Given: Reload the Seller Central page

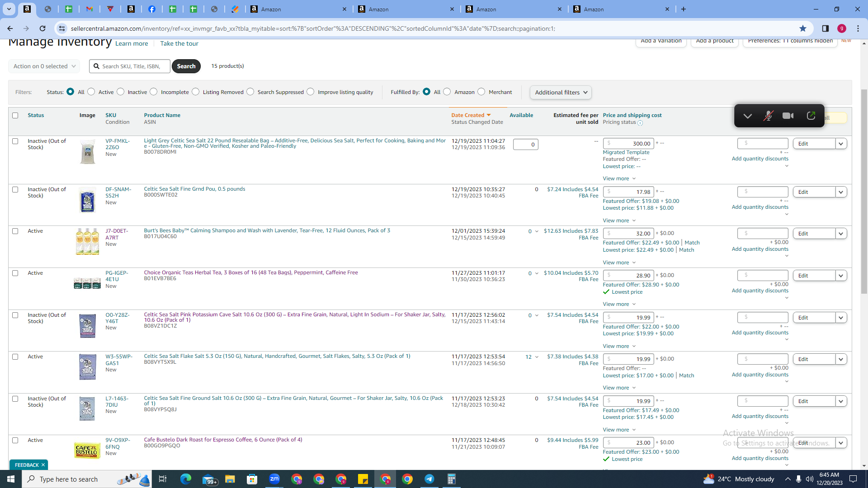Looking at the screenshot, I should (42, 28).
